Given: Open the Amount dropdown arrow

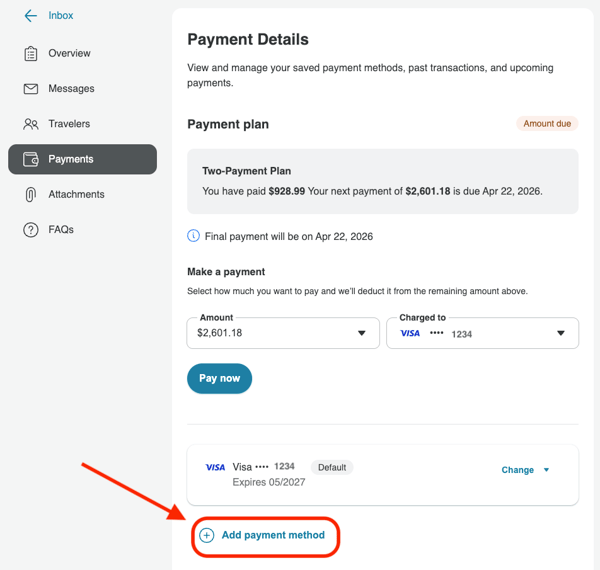Looking at the screenshot, I should tap(362, 333).
